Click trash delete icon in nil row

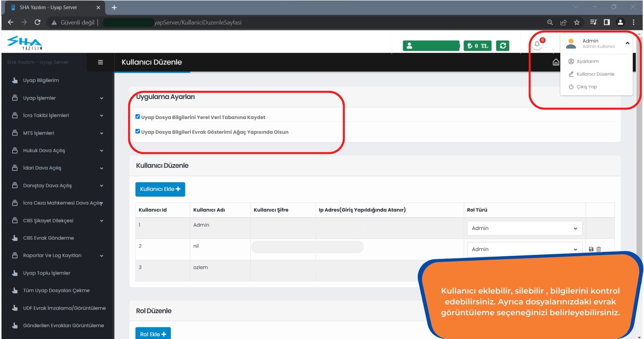[x=599, y=249]
